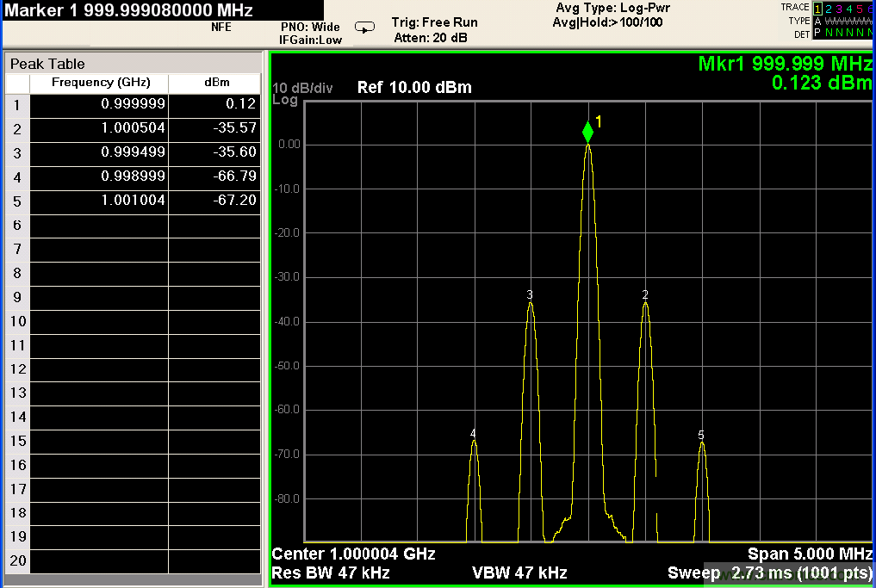Viewport: 876px width, 588px height.
Task: Click the -66.79 dBm amplitude cell
Action: point(236,176)
